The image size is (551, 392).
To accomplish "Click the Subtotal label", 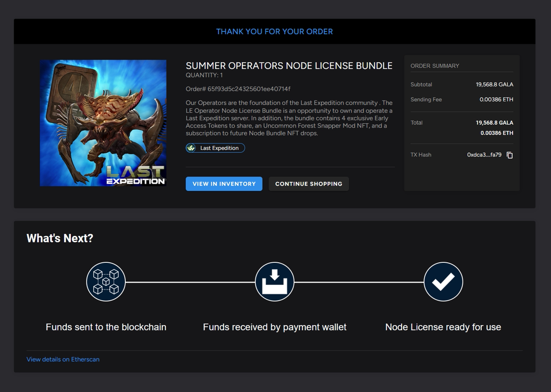I will [x=421, y=84].
